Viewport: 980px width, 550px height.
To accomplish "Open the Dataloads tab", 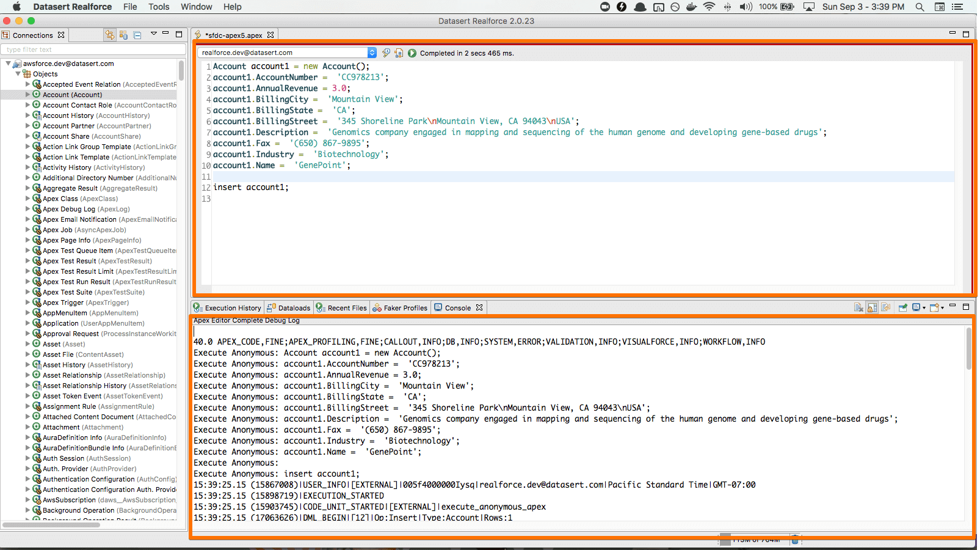I will click(x=289, y=308).
